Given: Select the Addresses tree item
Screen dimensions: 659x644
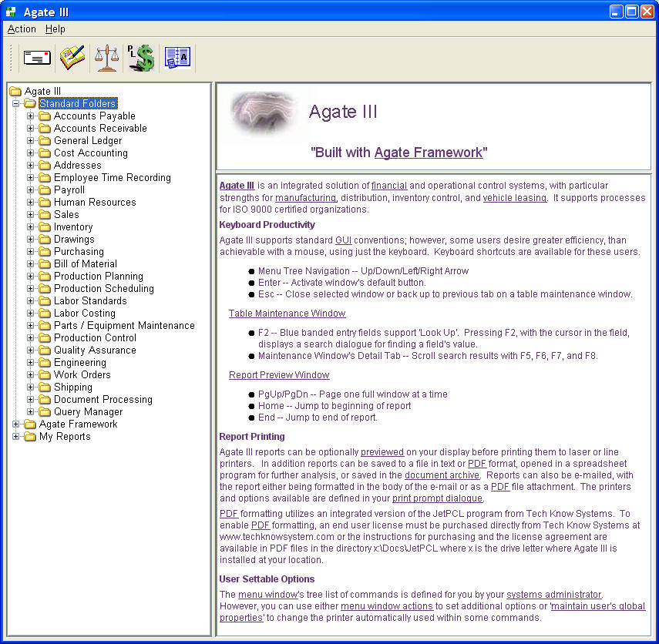Looking at the screenshot, I should click(x=78, y=165).
